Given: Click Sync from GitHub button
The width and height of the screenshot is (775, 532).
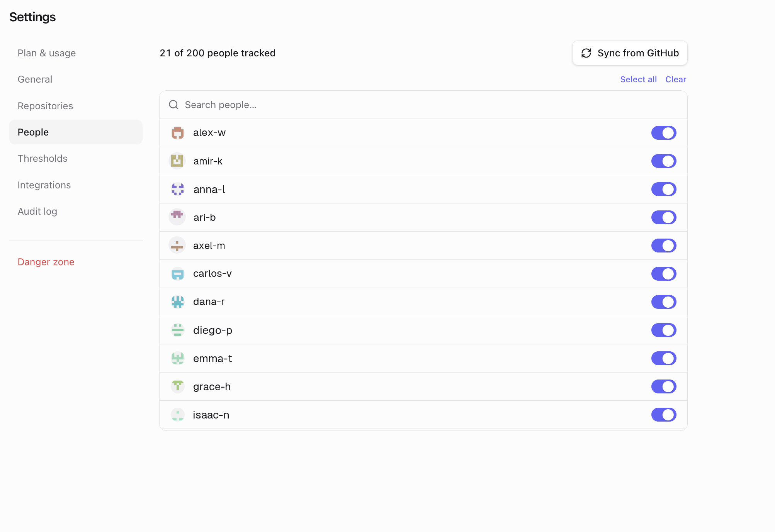Looking at the screenshot, I should (x=630, y=53).
